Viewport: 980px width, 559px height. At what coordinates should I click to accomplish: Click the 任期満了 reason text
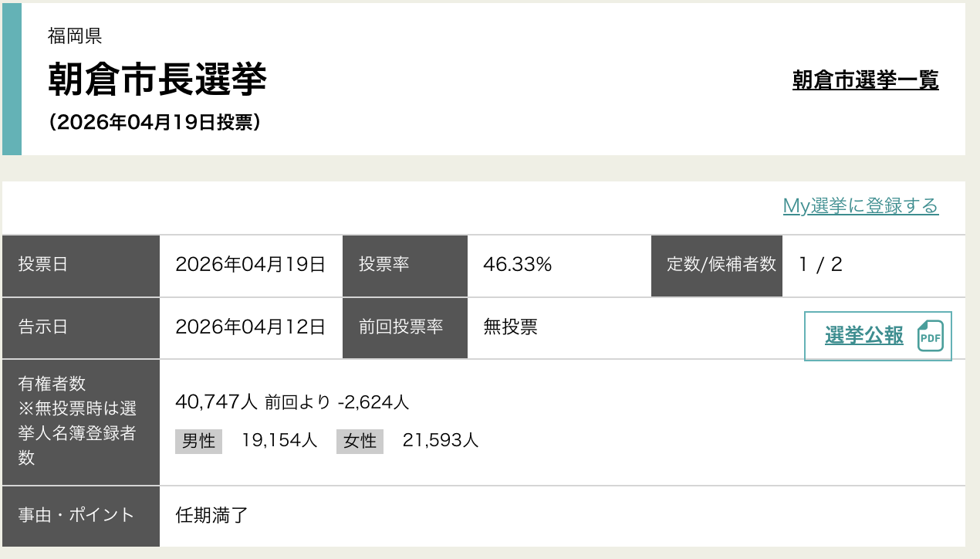212,515
